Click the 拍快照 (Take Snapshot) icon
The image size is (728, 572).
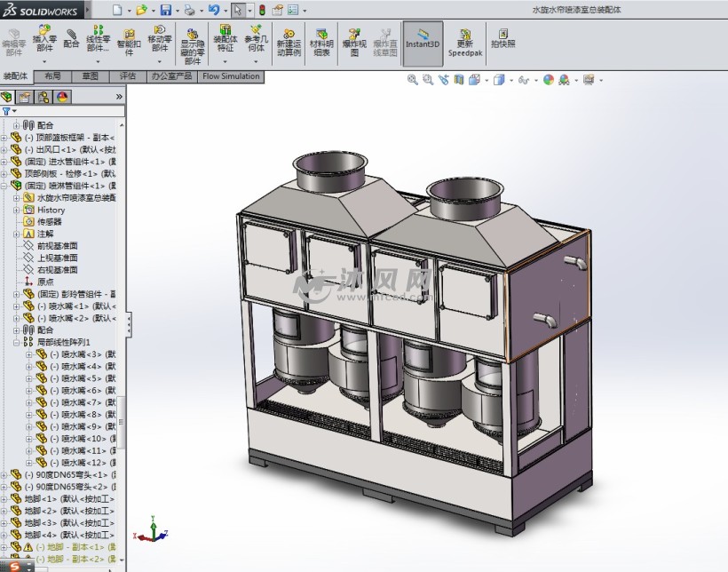(x=502, y=37)
